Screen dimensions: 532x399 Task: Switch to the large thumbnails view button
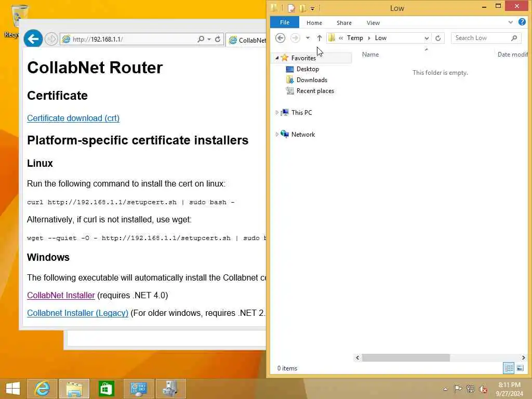pos(520,368)
